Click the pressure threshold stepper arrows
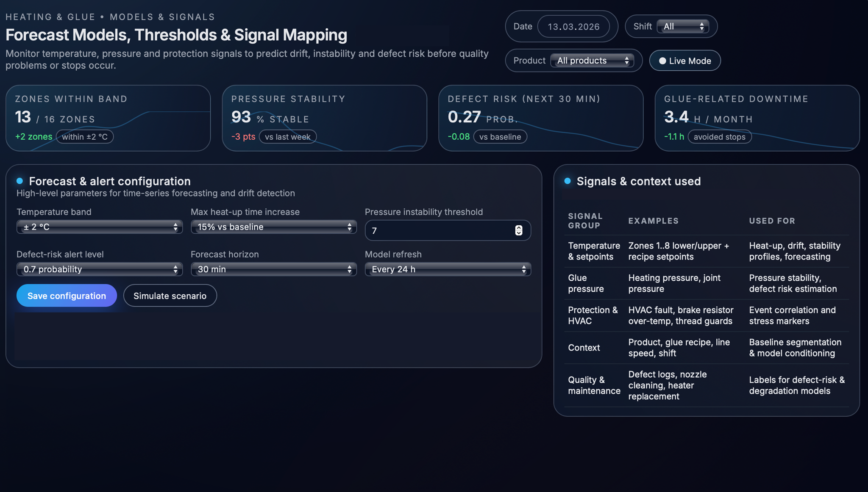This screenshot has width=868, height=492. tap(518, 230)
